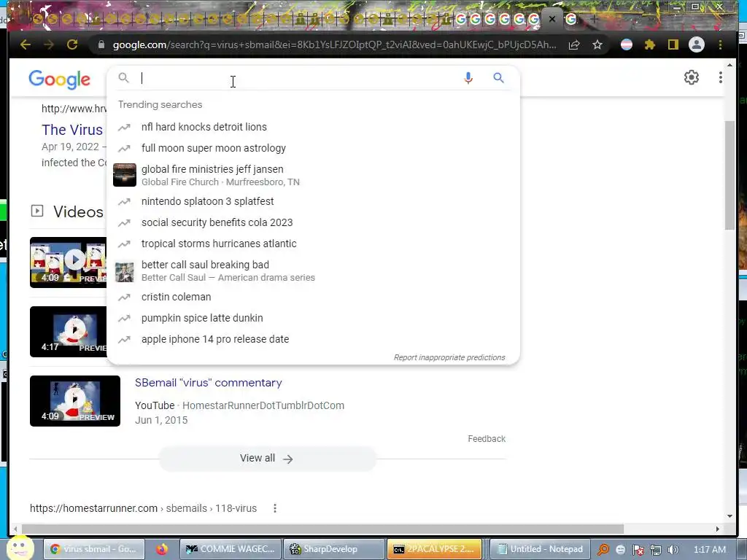Click Report inappropriate predictions link
The image size is (747, 560).
click(449, 357)
